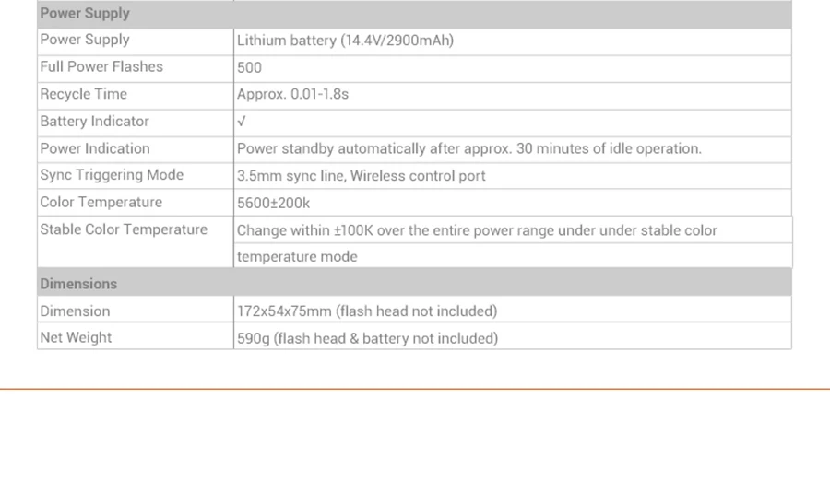This screenshot has width=830, height=504.
Task: Click the Battery Indicator checkmark symbol
Action: 242,122
